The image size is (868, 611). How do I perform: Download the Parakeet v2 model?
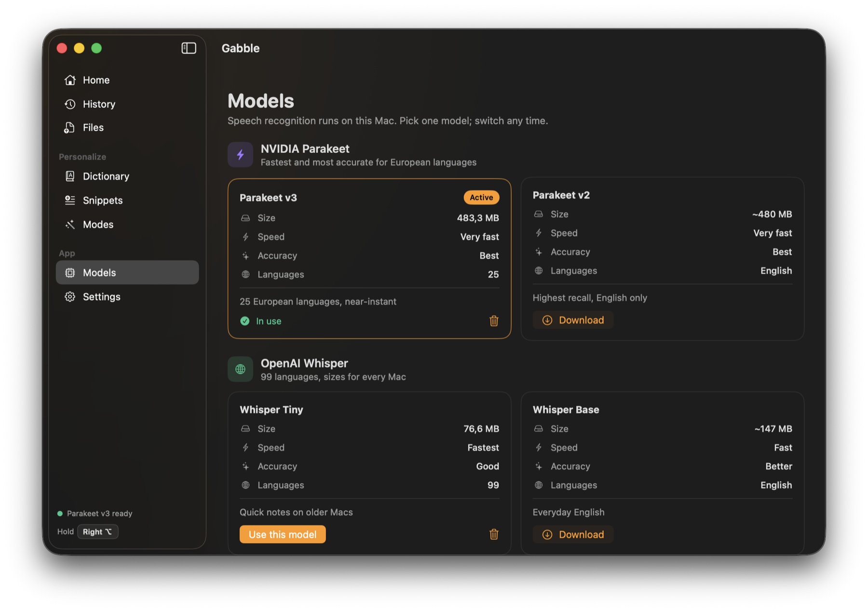click(x=573, y=320)
